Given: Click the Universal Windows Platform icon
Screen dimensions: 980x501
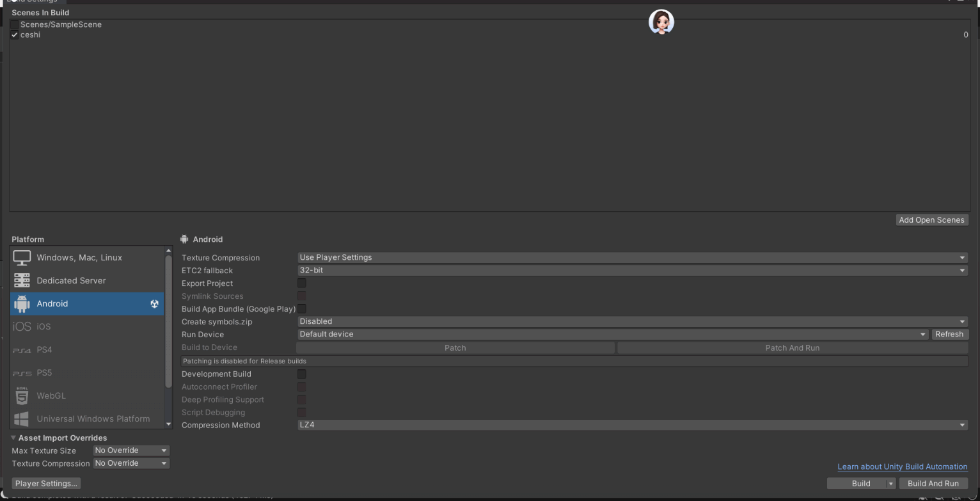Looking at the screenshot, I should [x=22, y=419].
